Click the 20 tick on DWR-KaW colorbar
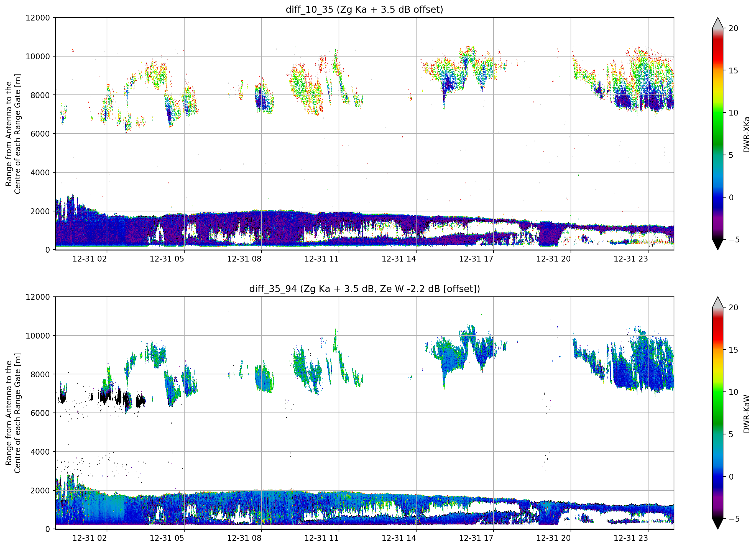 tap(733, 308)
